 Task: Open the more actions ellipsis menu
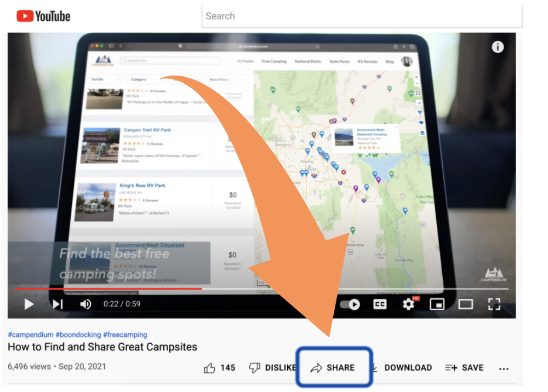point(504,368)
